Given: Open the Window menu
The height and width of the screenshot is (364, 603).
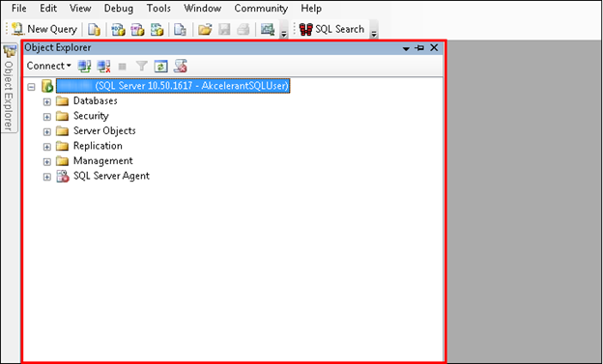Looking at the screenshot, I should [202, 8].
